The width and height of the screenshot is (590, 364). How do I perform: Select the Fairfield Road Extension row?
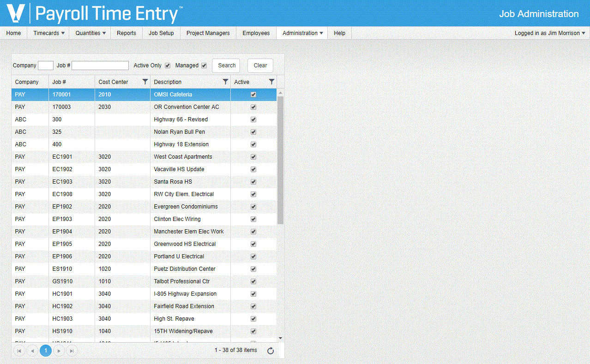pyautogui.click(x=144, y=306)
